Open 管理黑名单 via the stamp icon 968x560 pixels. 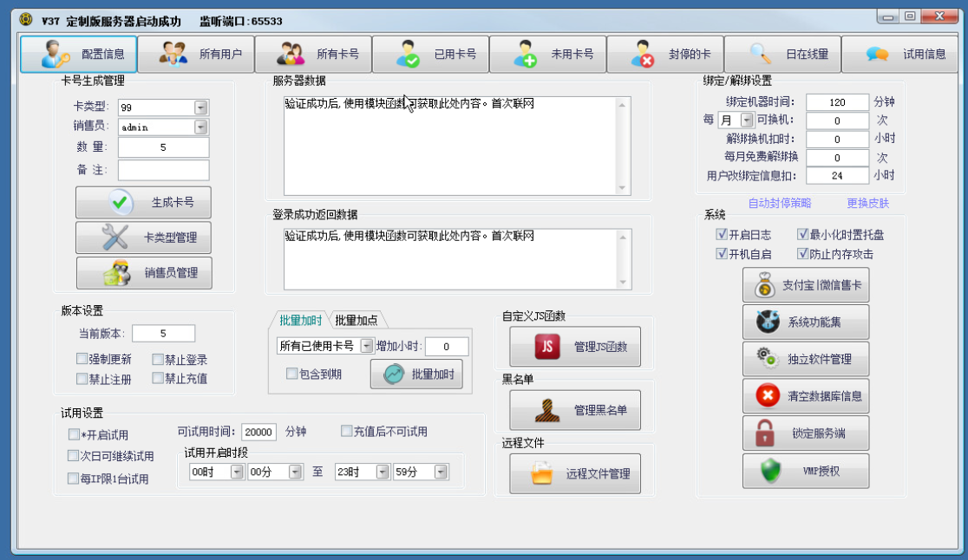coord(546,411)
